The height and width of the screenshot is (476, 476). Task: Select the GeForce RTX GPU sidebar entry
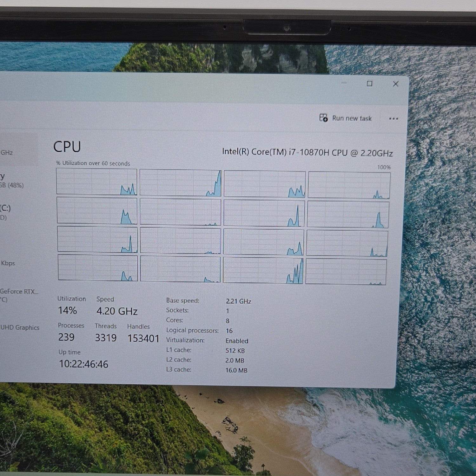pyautogui.click(x=19, y=295)
